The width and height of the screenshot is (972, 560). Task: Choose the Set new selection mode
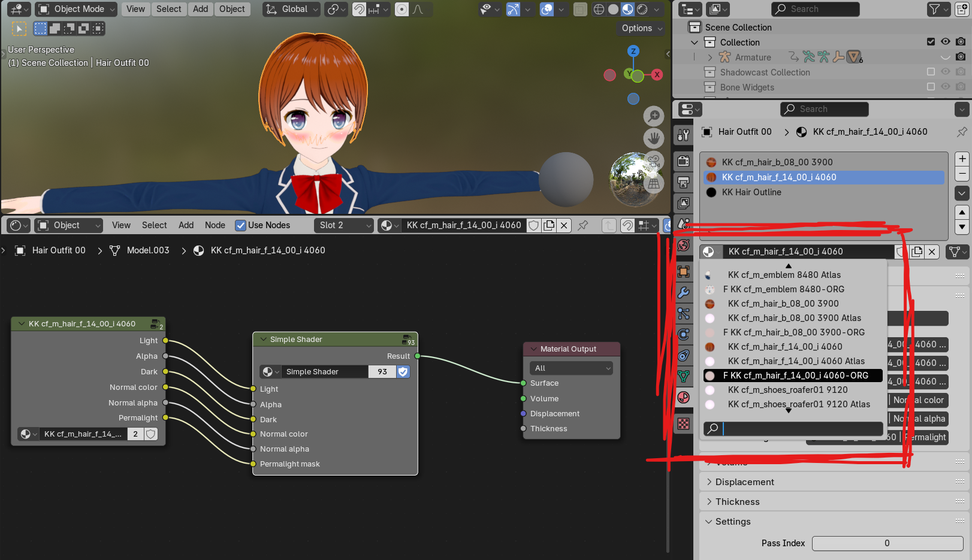41,28
